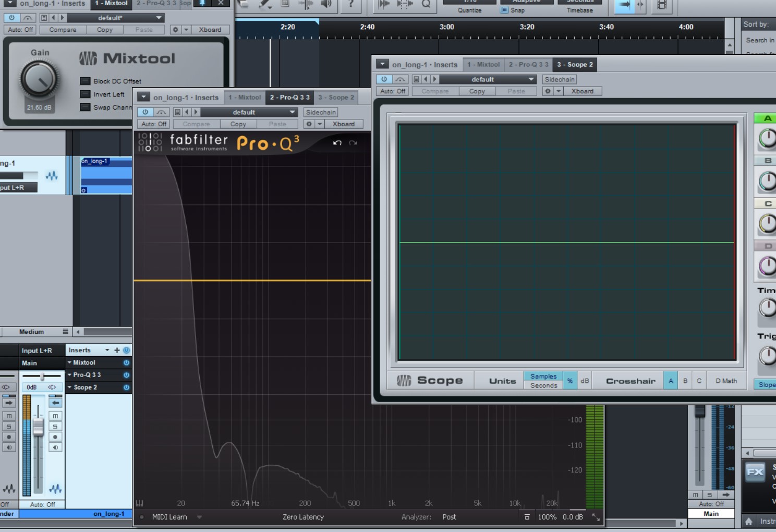Toggle Mixtool insert power in Inserts list

tap(126, 362)
